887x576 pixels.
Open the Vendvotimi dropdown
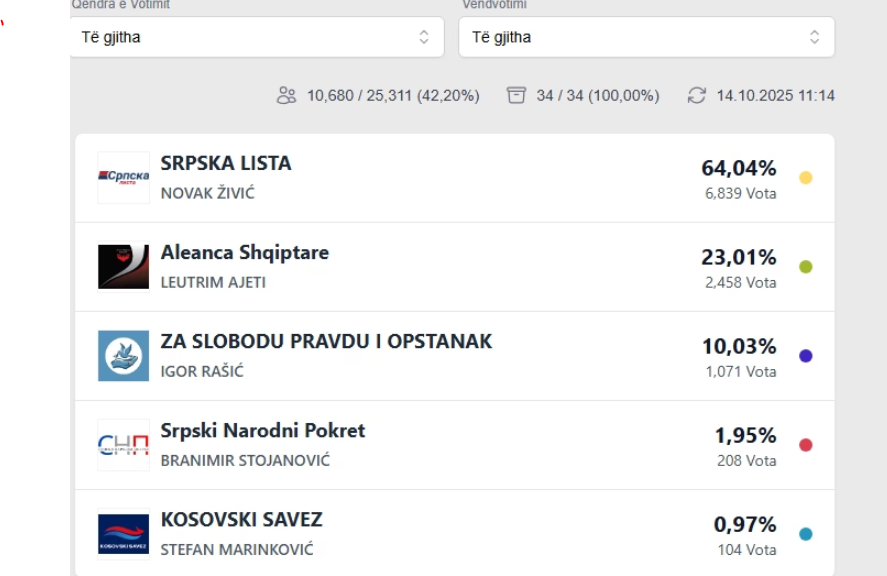645,37
